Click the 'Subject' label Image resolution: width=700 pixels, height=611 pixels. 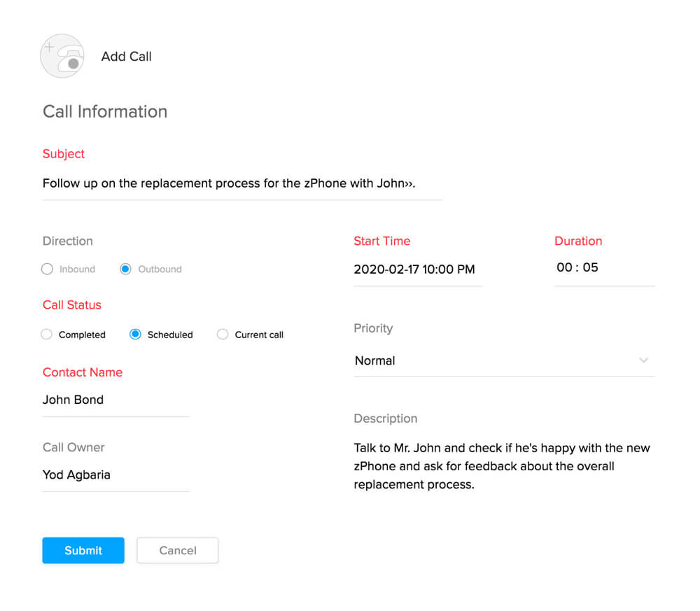[64, 153]
